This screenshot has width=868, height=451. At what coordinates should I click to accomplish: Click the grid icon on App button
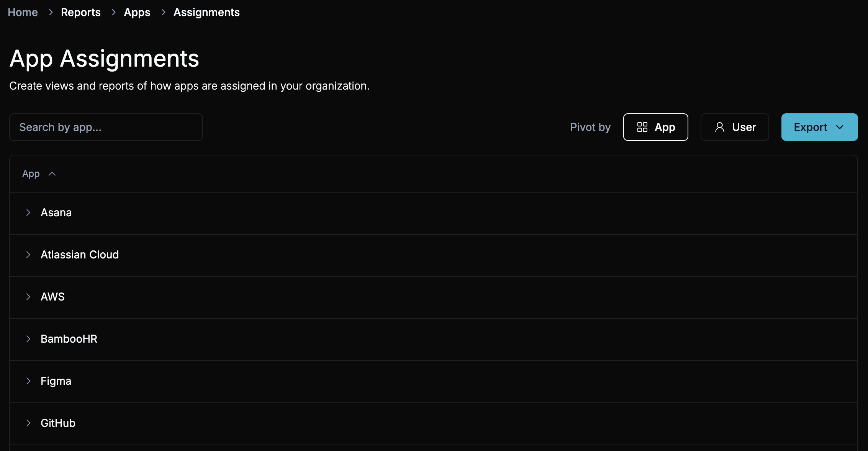click(x=642, y=127)
